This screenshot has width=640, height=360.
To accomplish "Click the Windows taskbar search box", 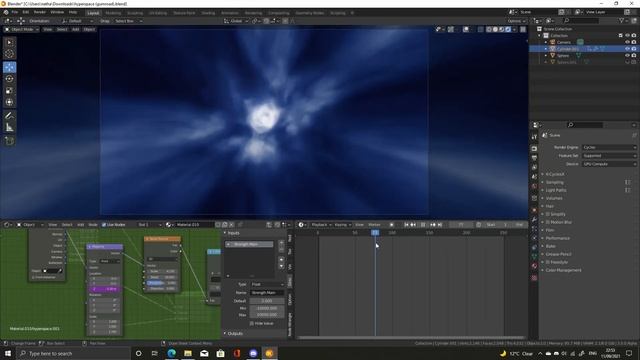I will (x=74, y=353).
